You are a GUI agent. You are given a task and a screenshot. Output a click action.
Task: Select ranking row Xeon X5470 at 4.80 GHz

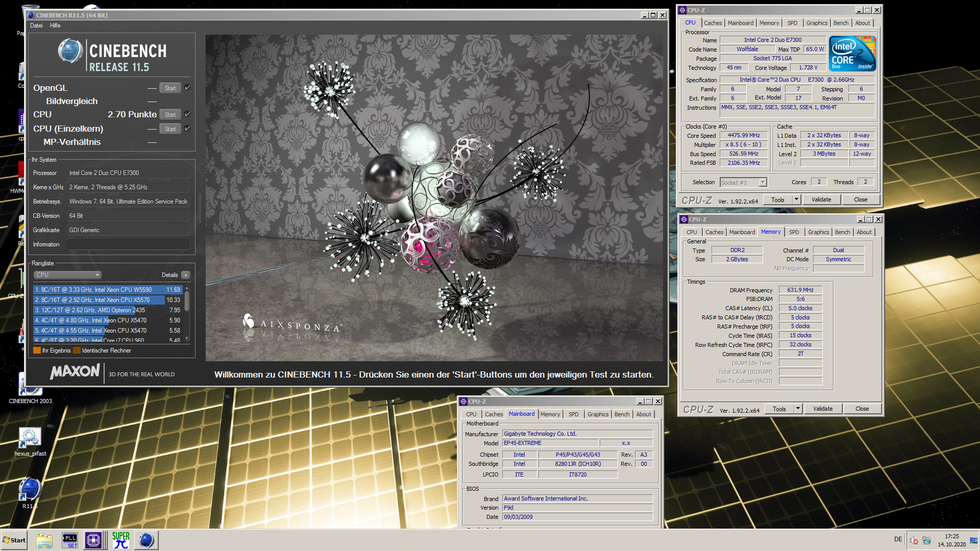coord(108,320)
